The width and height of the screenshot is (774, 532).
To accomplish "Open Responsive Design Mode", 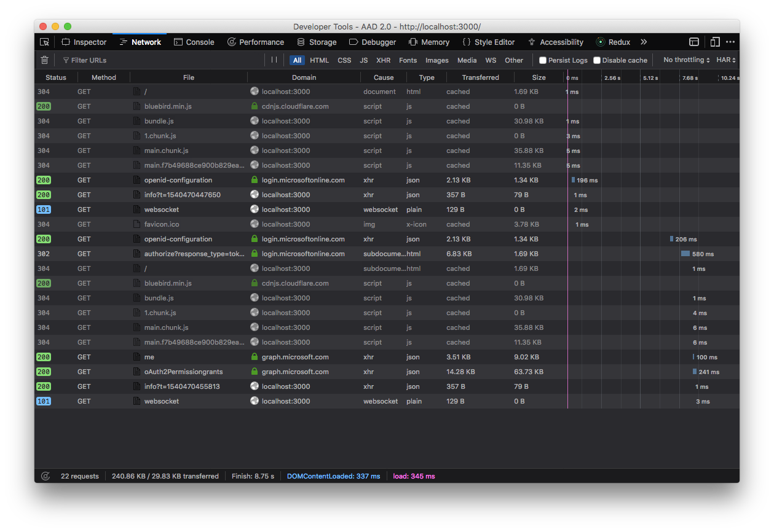I will 715,41.
